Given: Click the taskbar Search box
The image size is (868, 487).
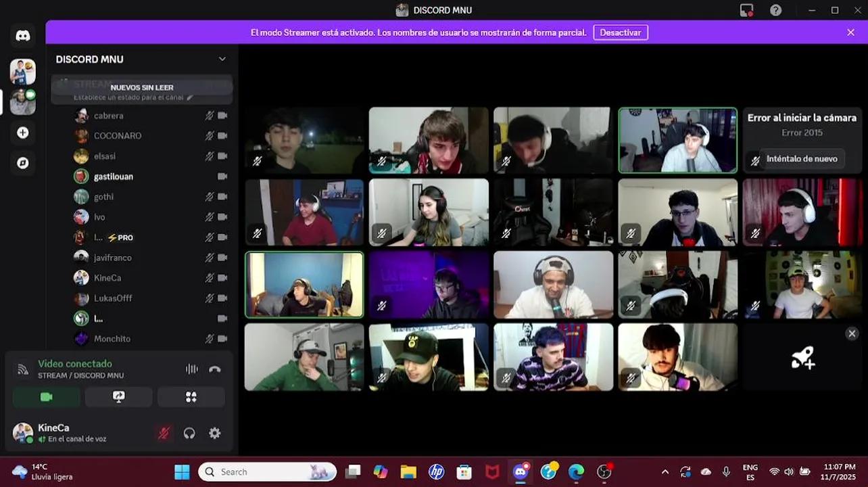Looking at the screenshot, I should (x=268, y=471).
